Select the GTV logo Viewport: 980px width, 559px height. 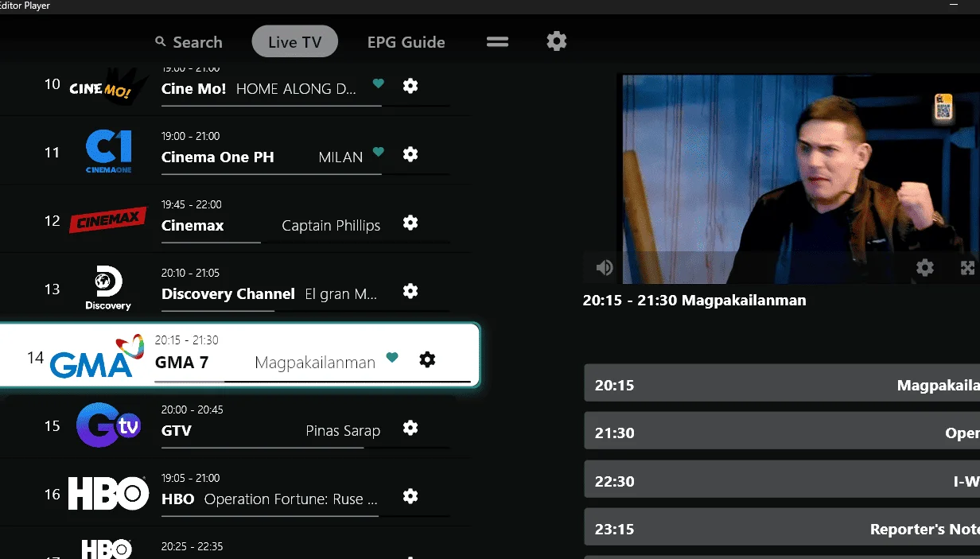point(108,425)
